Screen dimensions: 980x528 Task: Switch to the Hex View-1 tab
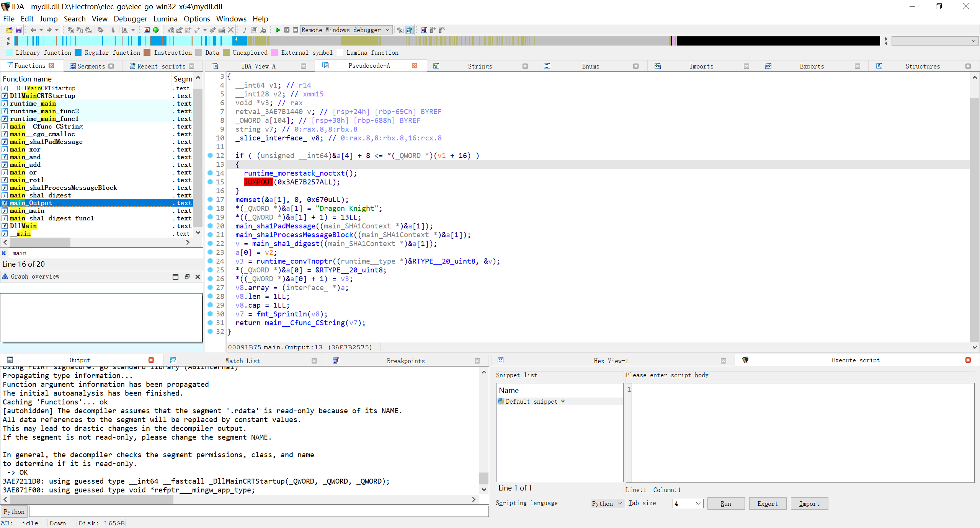coord(611,361)
